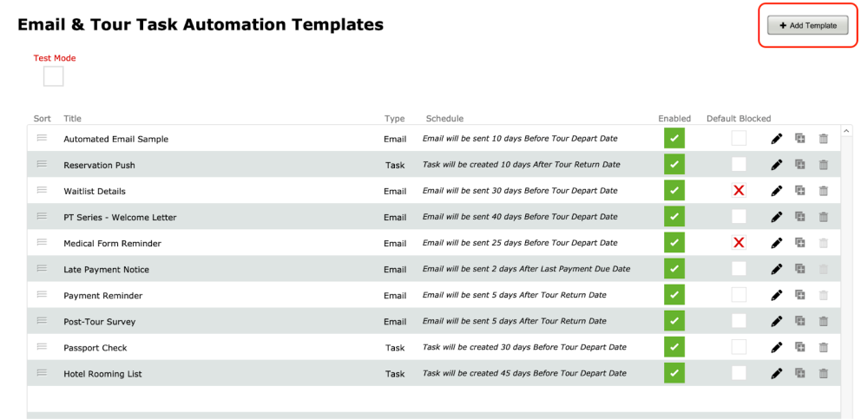The height and width of the screenshot is (419, 868).
Task: Duplicate the Post-Tour Survey template
Action: click(x=800, y=322)
